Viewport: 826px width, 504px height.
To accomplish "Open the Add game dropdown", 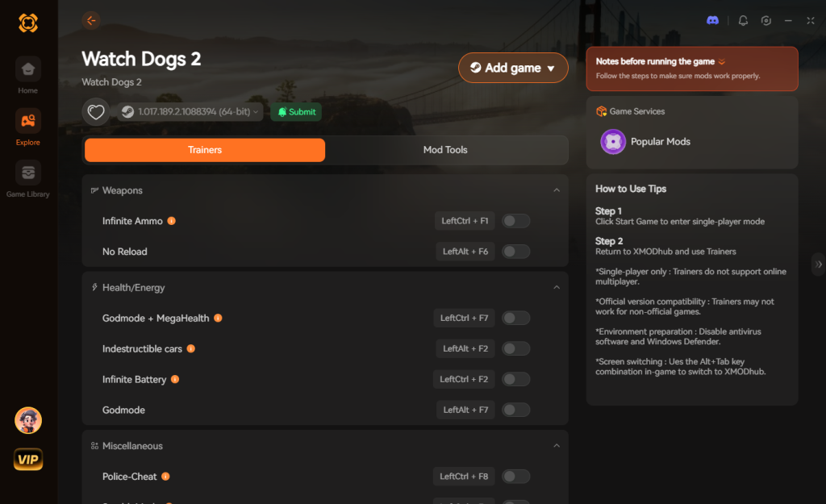I will 513,68.
